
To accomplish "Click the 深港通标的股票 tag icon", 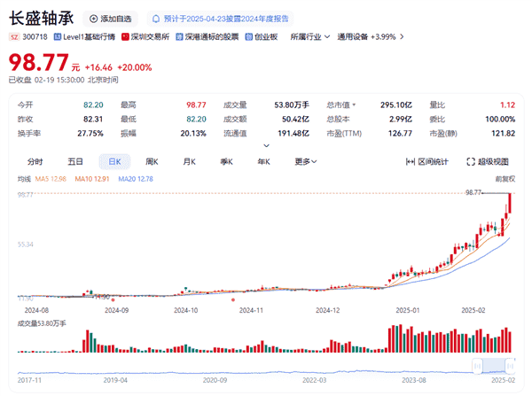I will 180,37.
